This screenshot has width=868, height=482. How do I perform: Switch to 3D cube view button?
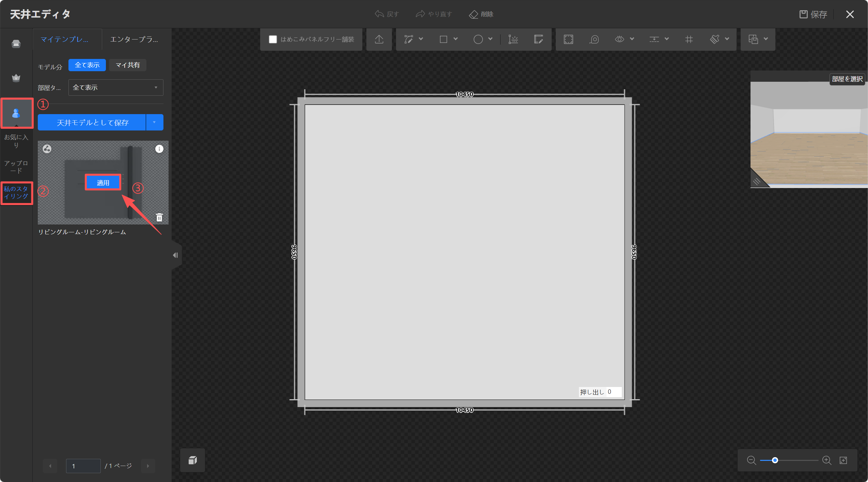coord(193,461)
